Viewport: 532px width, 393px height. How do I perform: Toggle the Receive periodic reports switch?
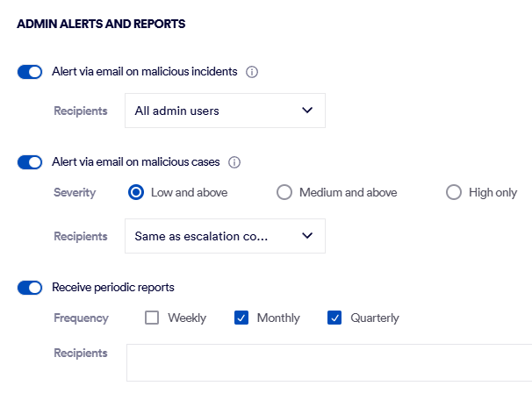pyautogui.click(x=30, y=287)
